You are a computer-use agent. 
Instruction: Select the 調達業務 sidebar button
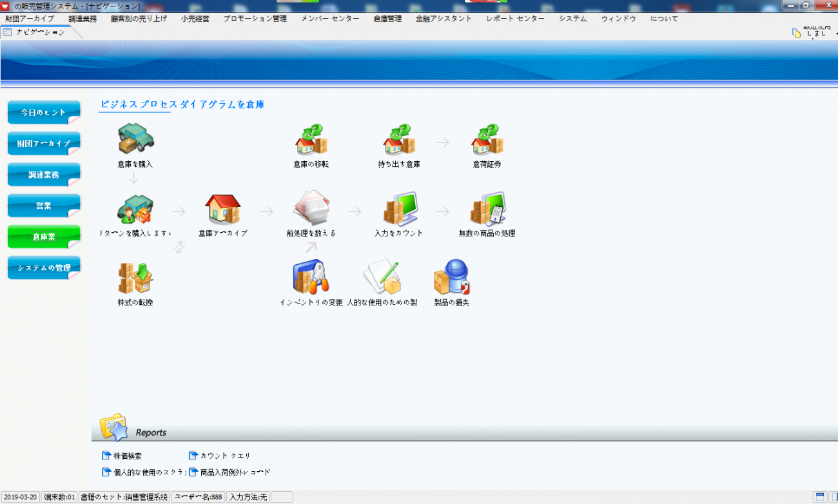pos(44,175)
